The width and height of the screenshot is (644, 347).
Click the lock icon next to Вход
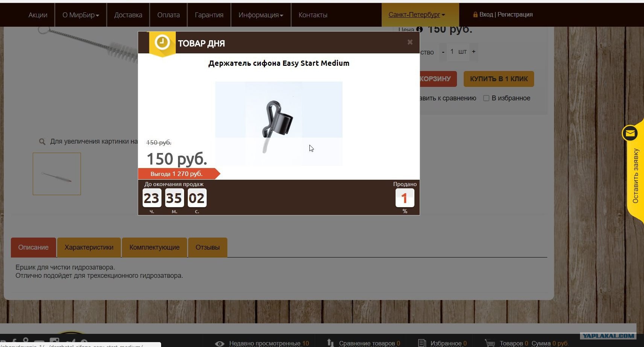pos(475,14)
